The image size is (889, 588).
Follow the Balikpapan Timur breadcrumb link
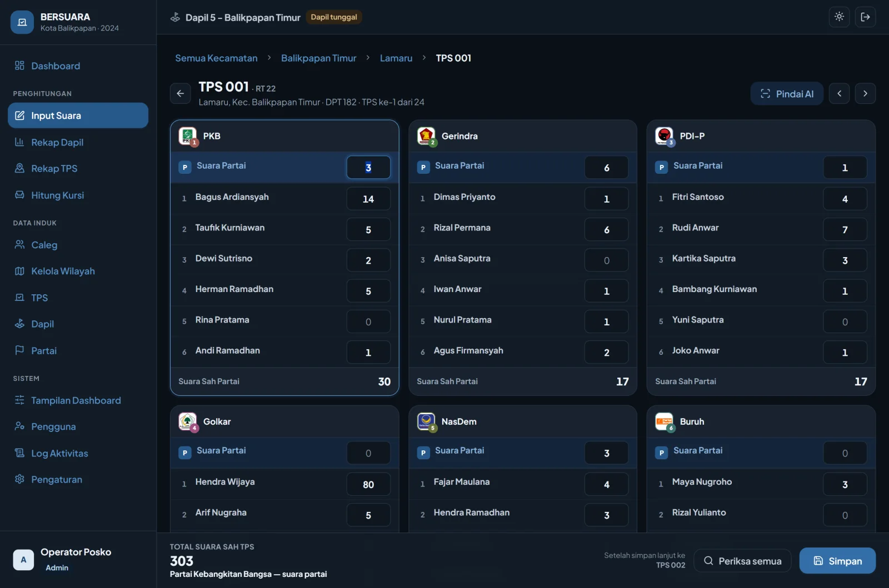coord(318,58)
